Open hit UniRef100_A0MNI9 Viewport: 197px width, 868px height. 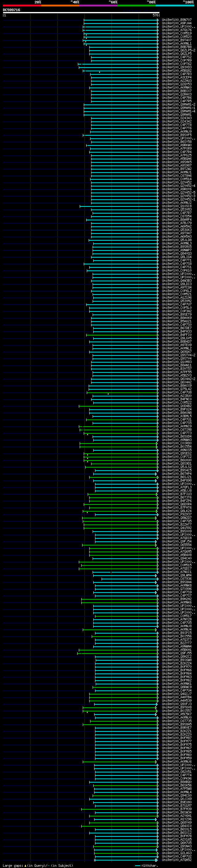176,426
